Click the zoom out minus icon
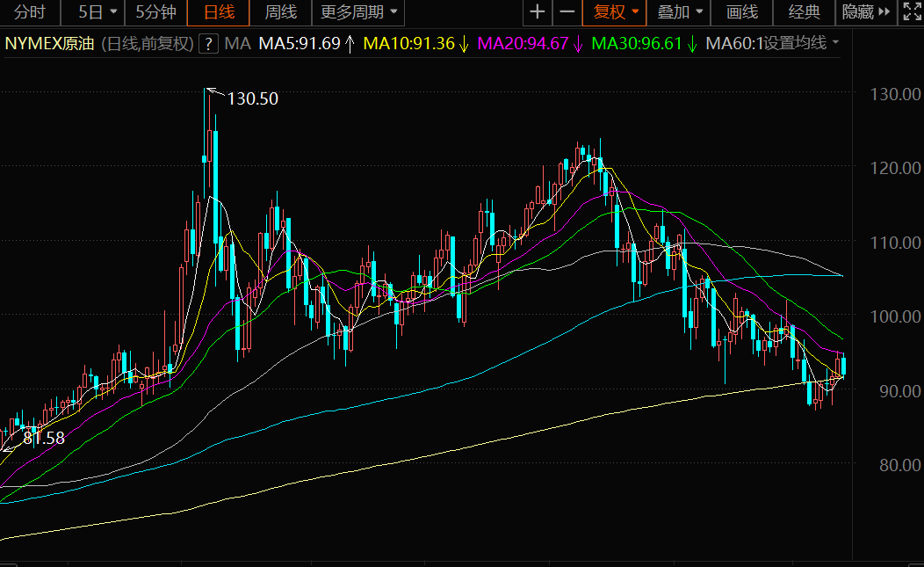 click(x=567, y=12)
